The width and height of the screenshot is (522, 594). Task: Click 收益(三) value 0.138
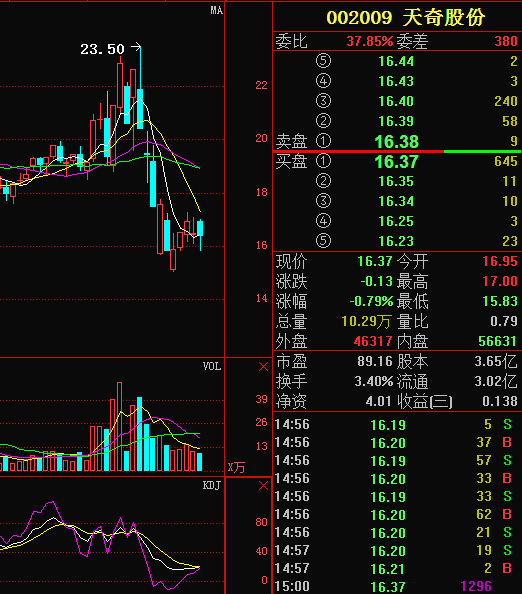[500, 401]
